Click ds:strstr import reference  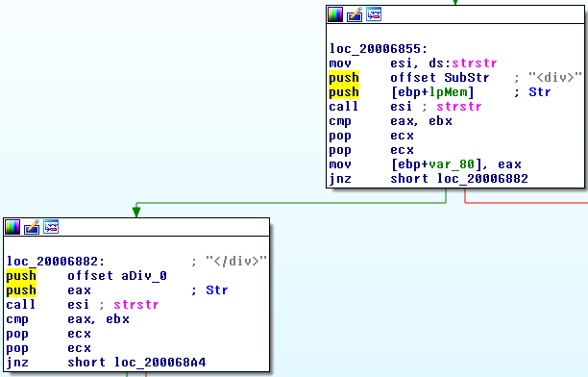pyautogui.click(x=463, y=63)
